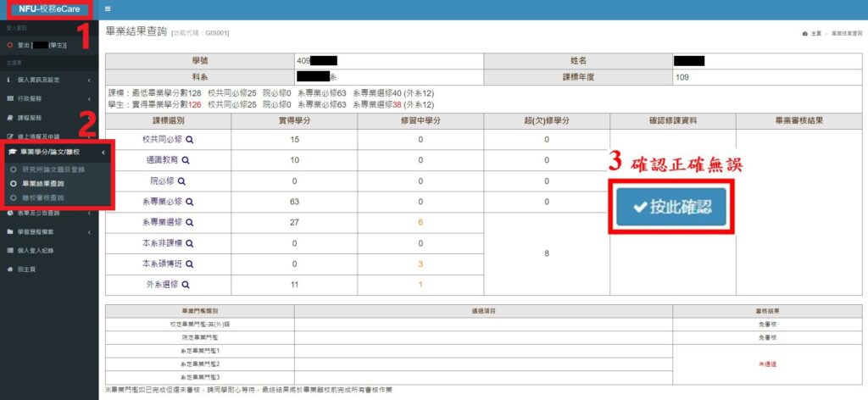Click the earned credits 10 for 通識教育

coord(294,160)
